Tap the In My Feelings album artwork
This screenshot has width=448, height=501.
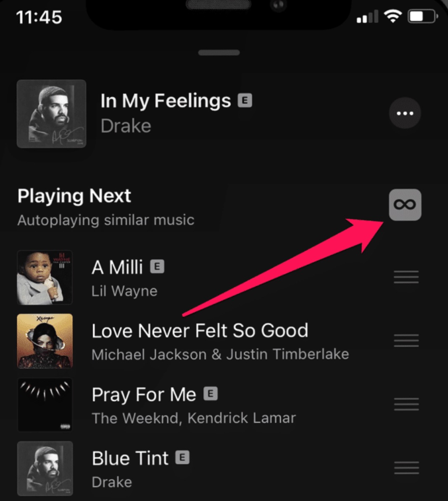51,114
